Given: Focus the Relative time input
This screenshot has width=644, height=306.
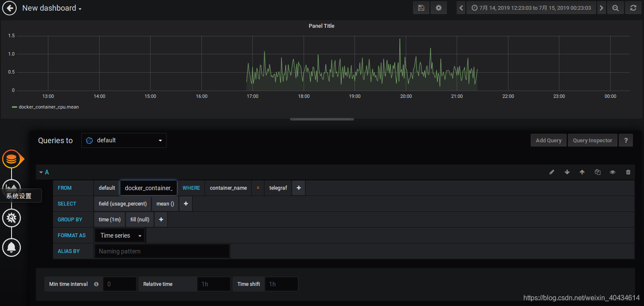Looking at the screenshot, I should coord(213,284).
